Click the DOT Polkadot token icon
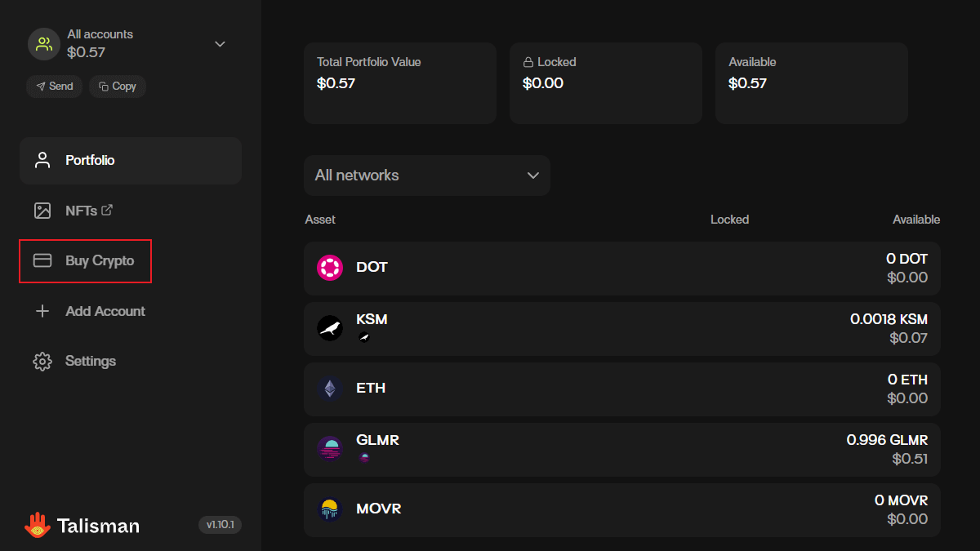Image resolution: width=980 pixels, height=551 pixels. [330, 268]
